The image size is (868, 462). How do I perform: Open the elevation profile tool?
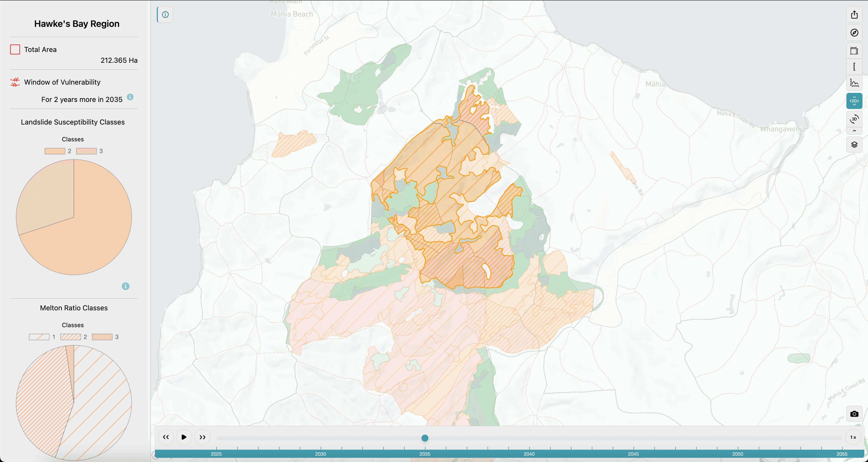854,83
